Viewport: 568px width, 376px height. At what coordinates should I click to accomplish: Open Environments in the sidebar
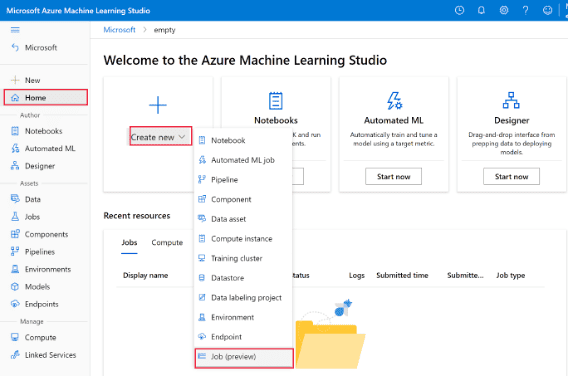pos(41,269)
